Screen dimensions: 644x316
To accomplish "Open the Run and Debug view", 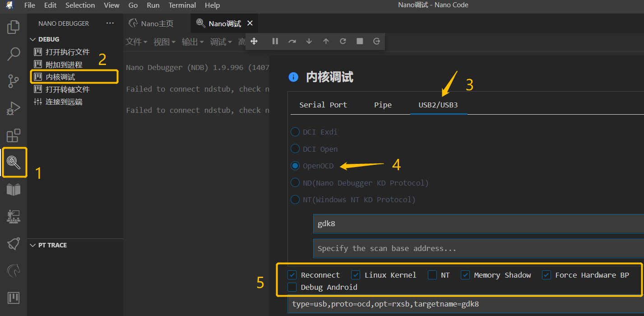I will click(x=14, y=109).
